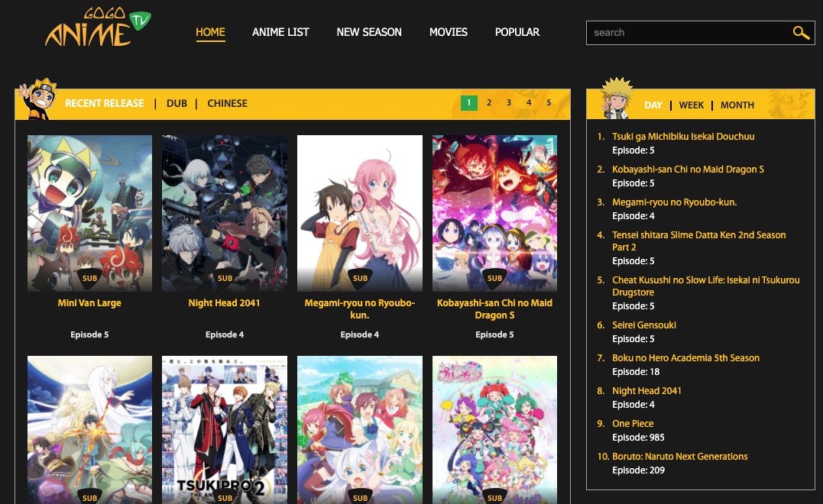Click Megami-ryou no Ryoubo-kun. title under poster
The image size is (823, 504).
click(360, 309)
